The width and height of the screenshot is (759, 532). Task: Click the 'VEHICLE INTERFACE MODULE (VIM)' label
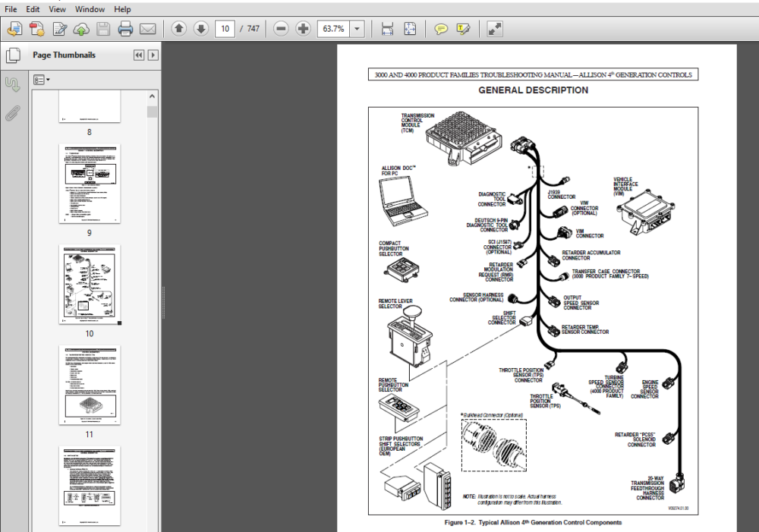point(625,187)
